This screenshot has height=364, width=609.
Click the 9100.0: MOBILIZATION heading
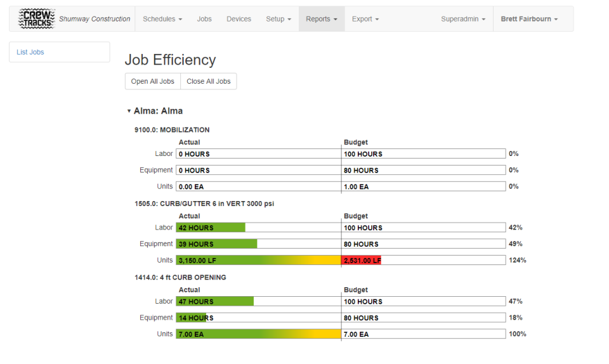pos(172,130)
